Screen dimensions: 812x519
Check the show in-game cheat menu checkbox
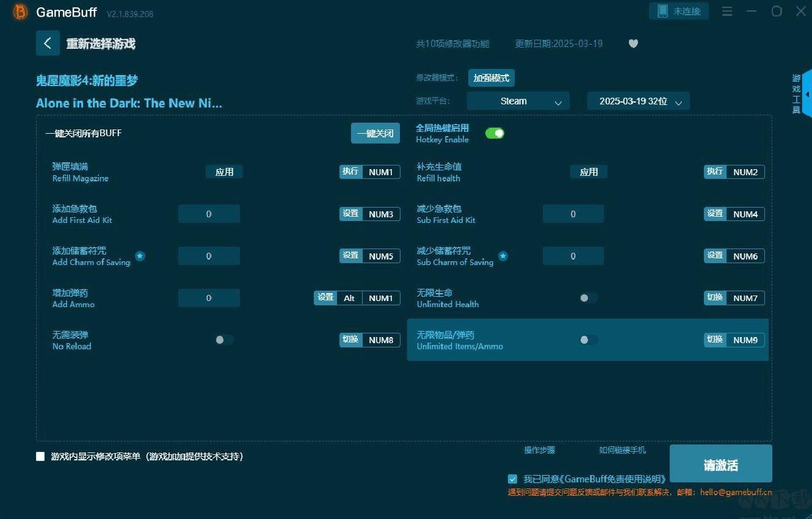coord(40,456)
